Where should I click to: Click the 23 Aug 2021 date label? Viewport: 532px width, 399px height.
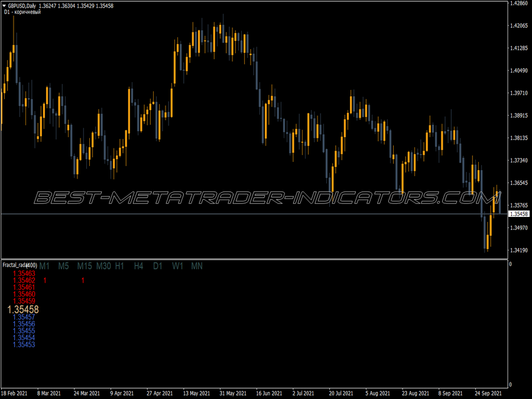[x=416, y=393]
